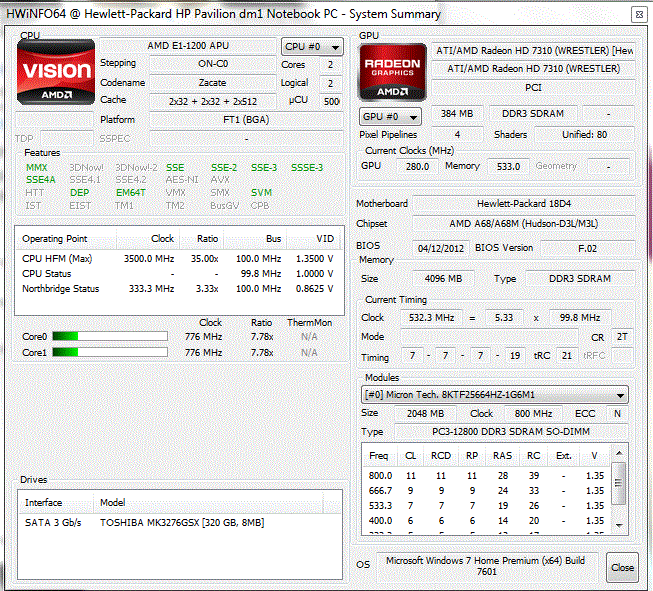Click the Cache value 2x32 + 2x32 + 2x512

click(x=213, y=101)
